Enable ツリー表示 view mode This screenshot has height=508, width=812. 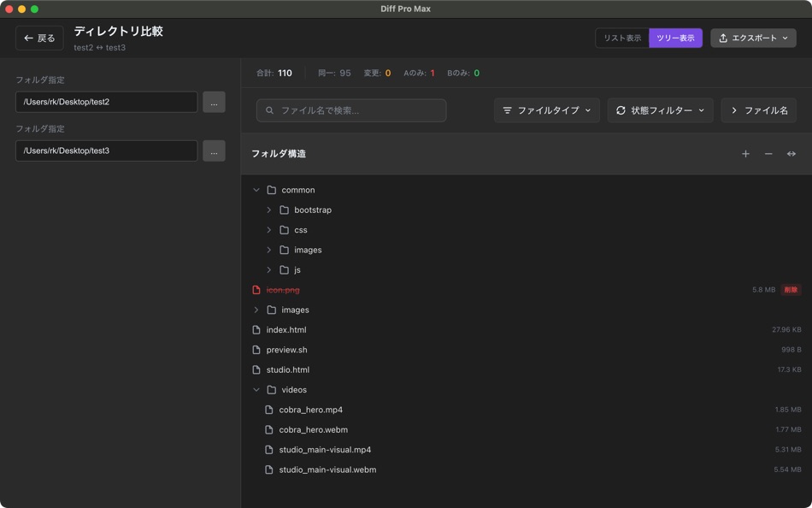pyautogui.click(x=675, y=38)
